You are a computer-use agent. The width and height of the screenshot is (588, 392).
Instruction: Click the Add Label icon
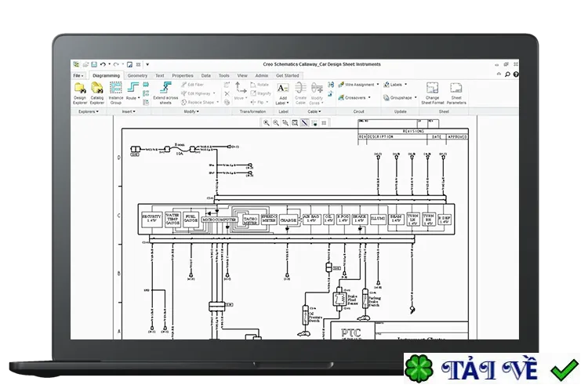282,89
